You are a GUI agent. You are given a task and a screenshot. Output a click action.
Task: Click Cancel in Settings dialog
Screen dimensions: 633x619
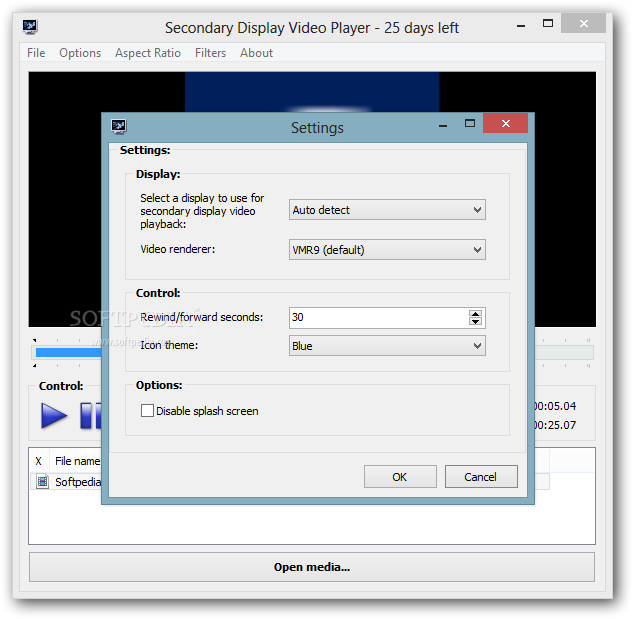coord(481,476)
